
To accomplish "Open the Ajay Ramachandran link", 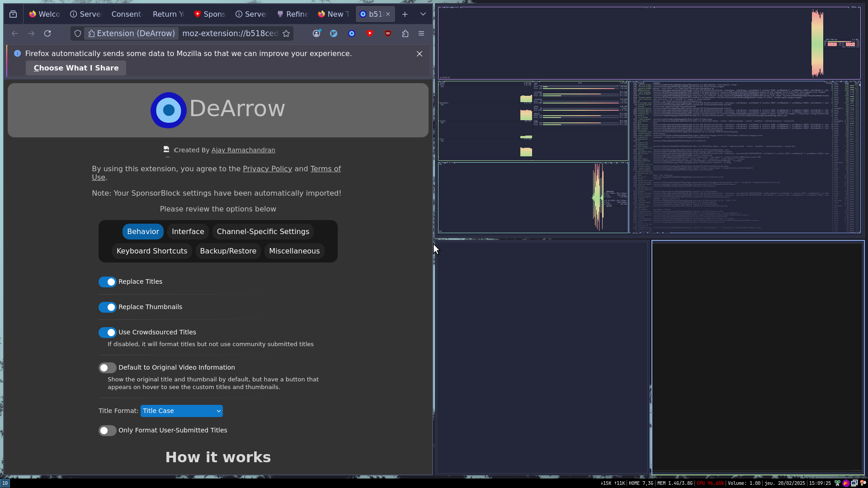I will click(243, 150).
